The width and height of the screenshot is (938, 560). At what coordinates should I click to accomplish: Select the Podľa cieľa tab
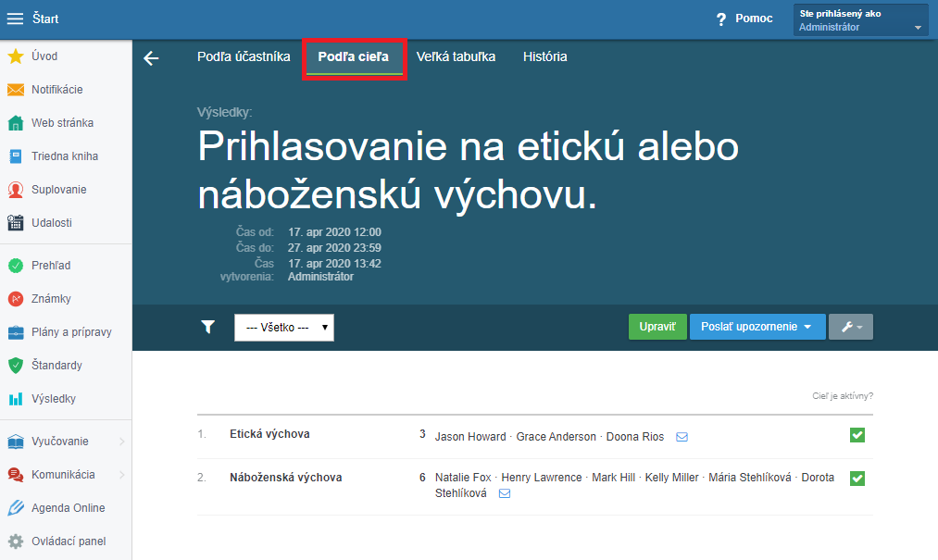pos(354,56)
